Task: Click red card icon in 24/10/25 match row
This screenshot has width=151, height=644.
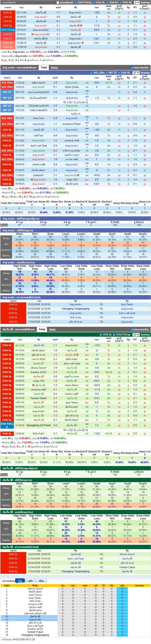Action: tap(78, 355)
